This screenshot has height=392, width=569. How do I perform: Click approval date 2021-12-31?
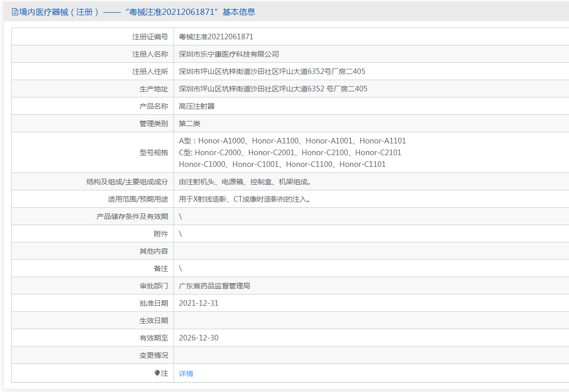click(199, 303)
